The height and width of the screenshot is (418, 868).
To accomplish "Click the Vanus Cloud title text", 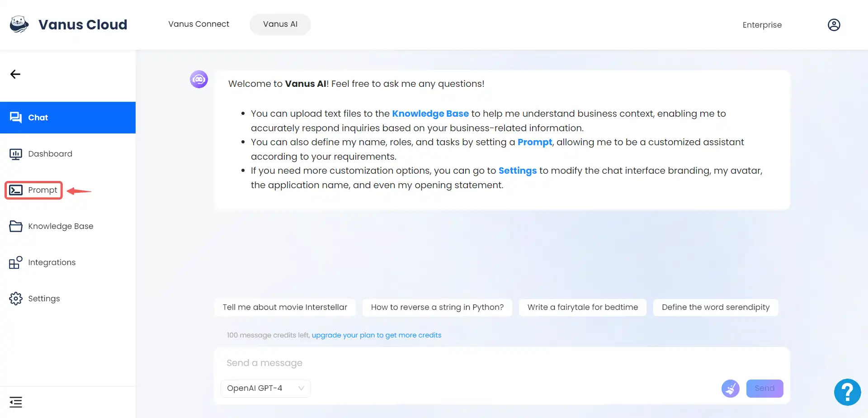I will [x=83, y=24].
